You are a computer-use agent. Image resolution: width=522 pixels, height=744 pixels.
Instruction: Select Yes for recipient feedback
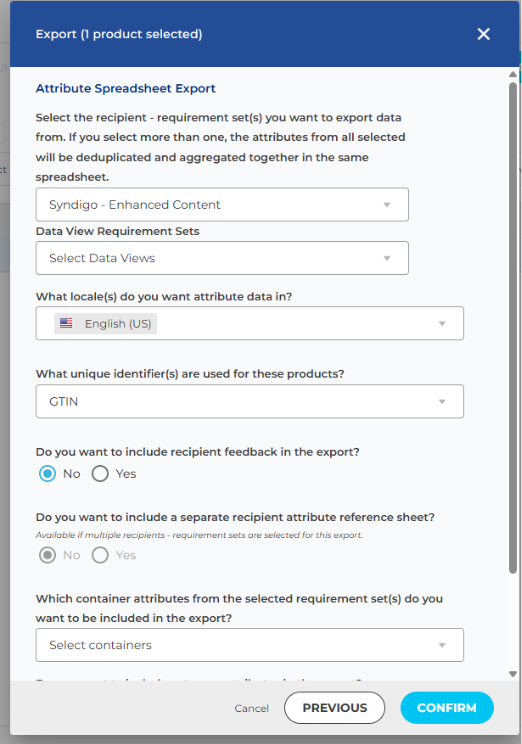click(x=100, y=474)
